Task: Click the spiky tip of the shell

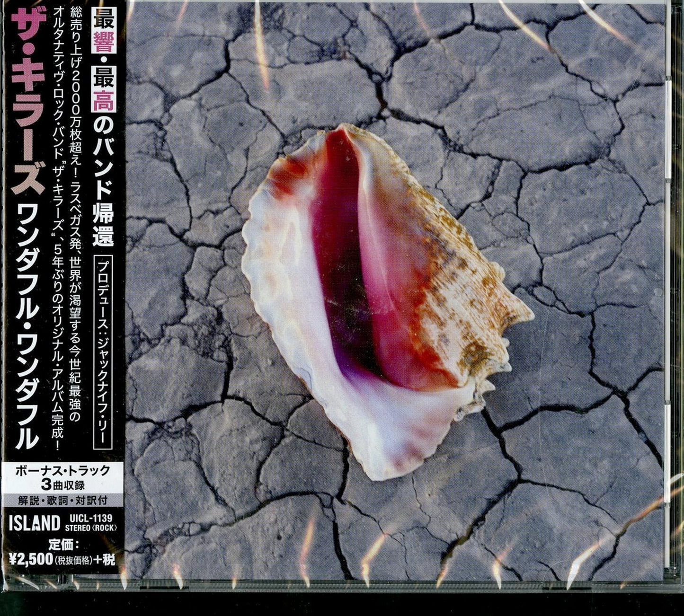Action: tap(521, 312)
